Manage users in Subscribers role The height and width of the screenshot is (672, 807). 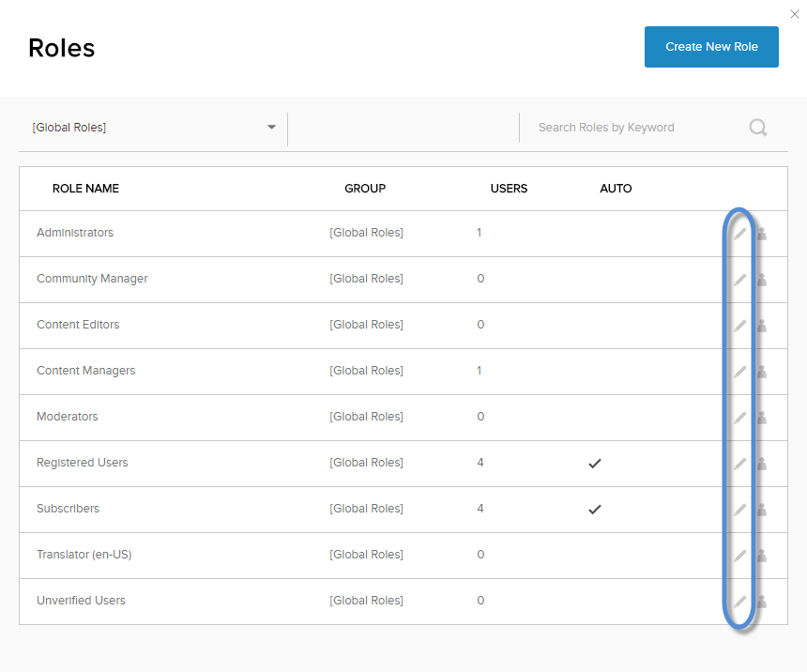pos(762,510)
